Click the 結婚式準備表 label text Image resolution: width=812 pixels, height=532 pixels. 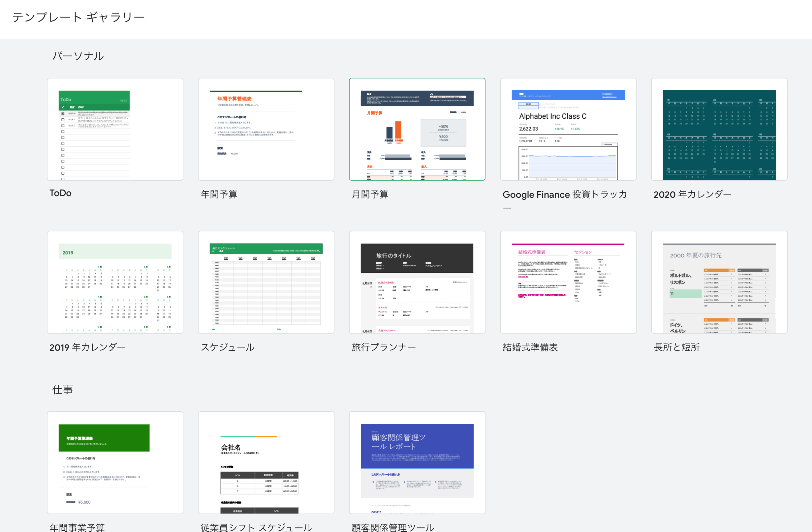click(x=530, y=347)
